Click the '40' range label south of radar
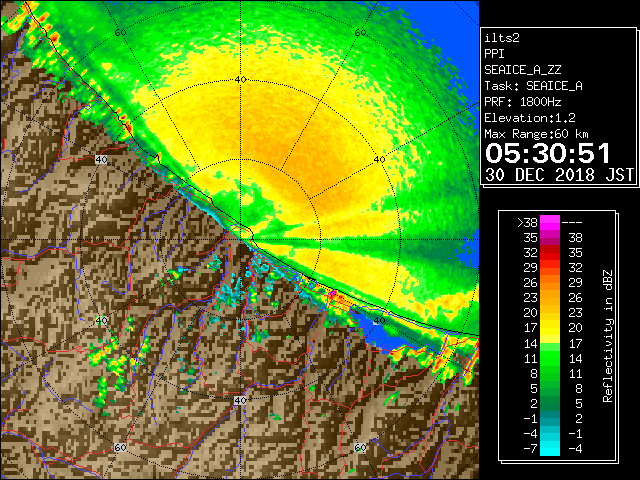This screenshot has height=480, width=640. coord(240,400)
